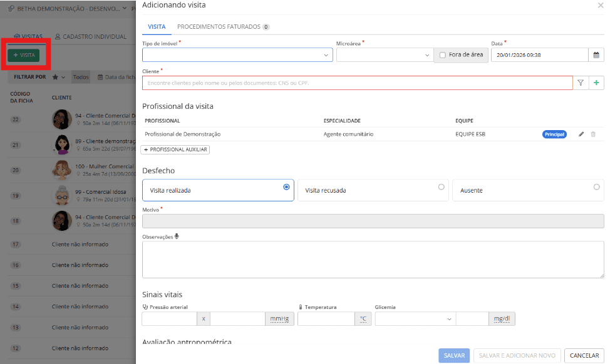615x364 pixels.
Task: Open the Glicemia type dropdown
Action: pos(415,319)
